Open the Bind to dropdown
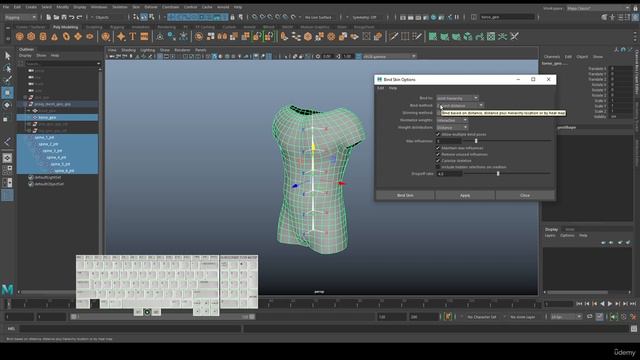 (x=457, y=98)
